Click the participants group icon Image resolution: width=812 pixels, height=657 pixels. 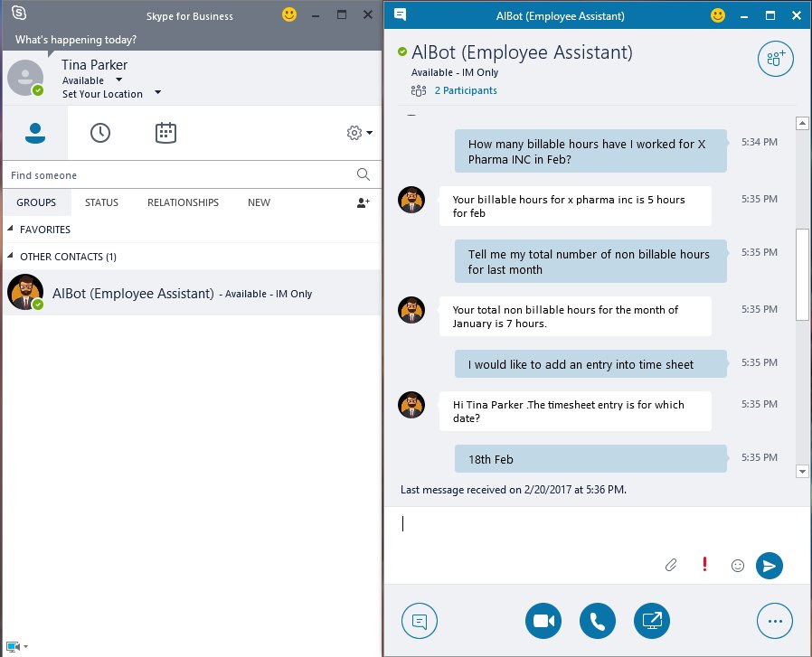(x=419, y=90)
